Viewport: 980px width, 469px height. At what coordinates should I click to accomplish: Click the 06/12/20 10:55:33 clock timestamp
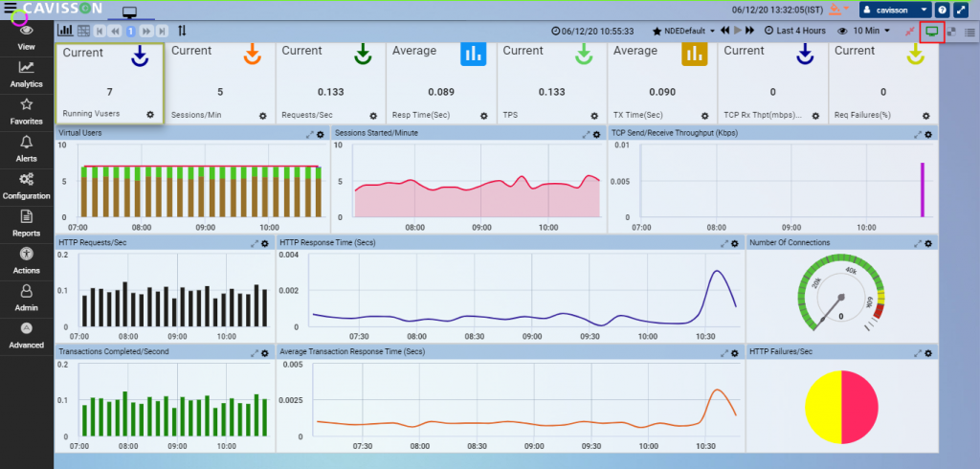[593, 31]
